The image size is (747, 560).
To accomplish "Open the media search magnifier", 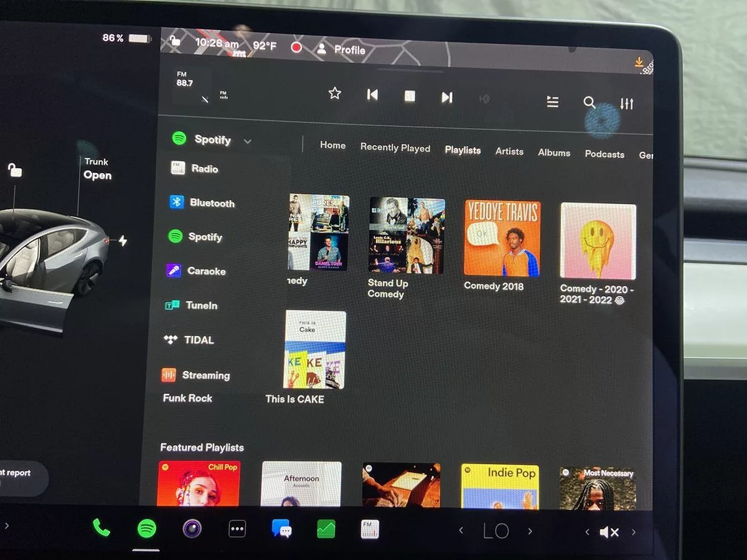I will [589, 103].
